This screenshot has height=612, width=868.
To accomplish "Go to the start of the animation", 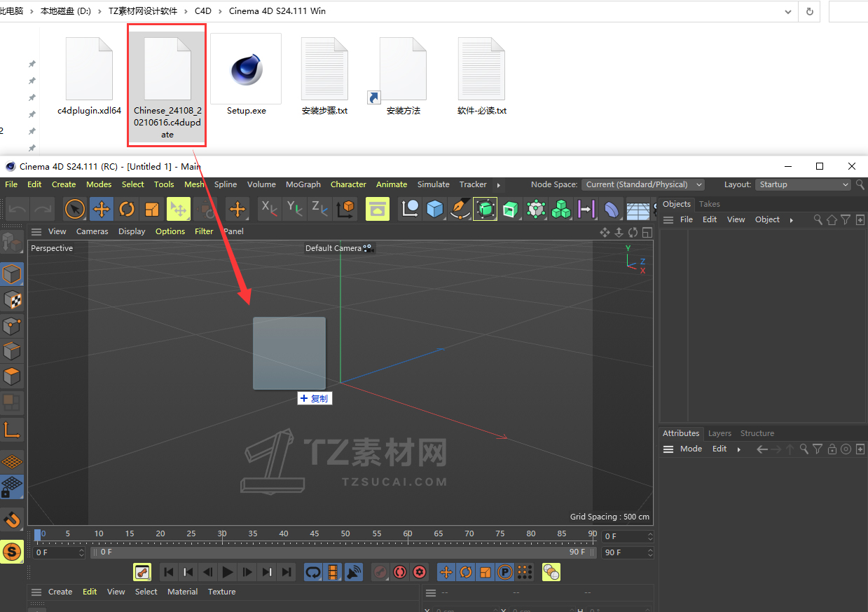I will (169, 573).
